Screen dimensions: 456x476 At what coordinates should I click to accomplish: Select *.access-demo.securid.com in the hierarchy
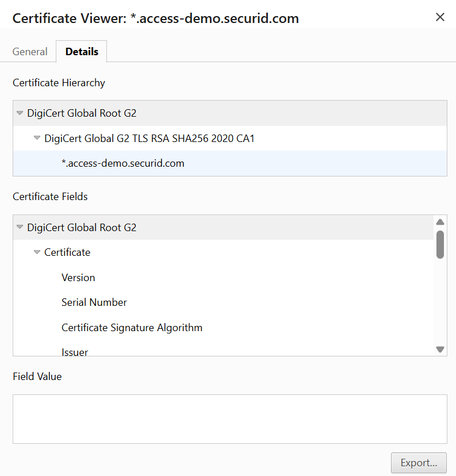click(230, 163)
